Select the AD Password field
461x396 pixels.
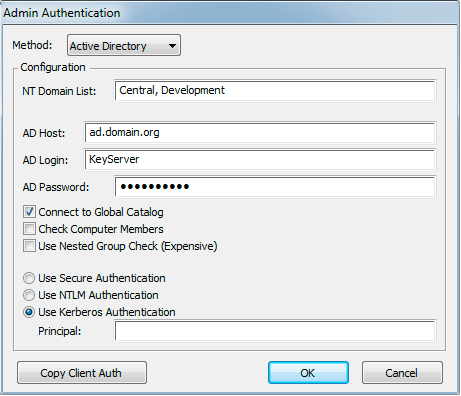click(275, 187)
